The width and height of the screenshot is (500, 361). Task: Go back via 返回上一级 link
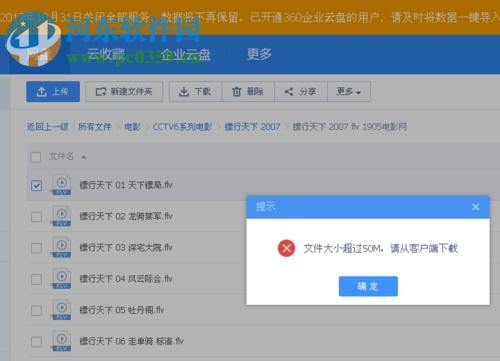coord(48,127)
